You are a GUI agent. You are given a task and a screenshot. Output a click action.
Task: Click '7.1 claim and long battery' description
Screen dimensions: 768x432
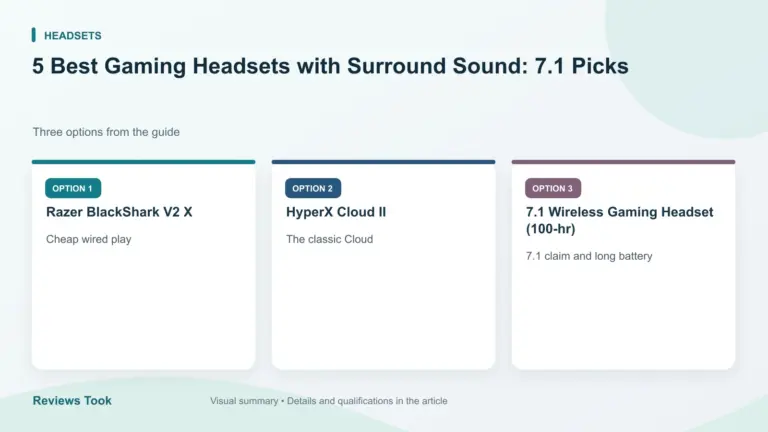click(589, 256)
